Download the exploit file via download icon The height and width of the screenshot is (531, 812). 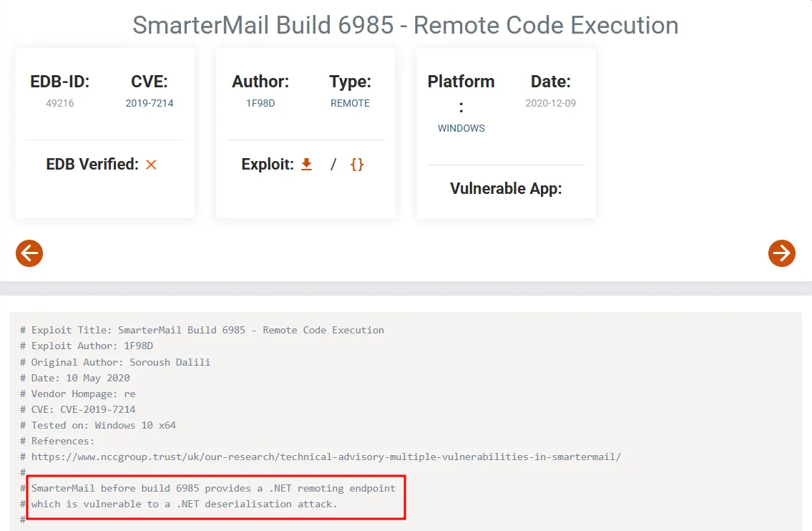pyautogui.click(x=306, y=165)
